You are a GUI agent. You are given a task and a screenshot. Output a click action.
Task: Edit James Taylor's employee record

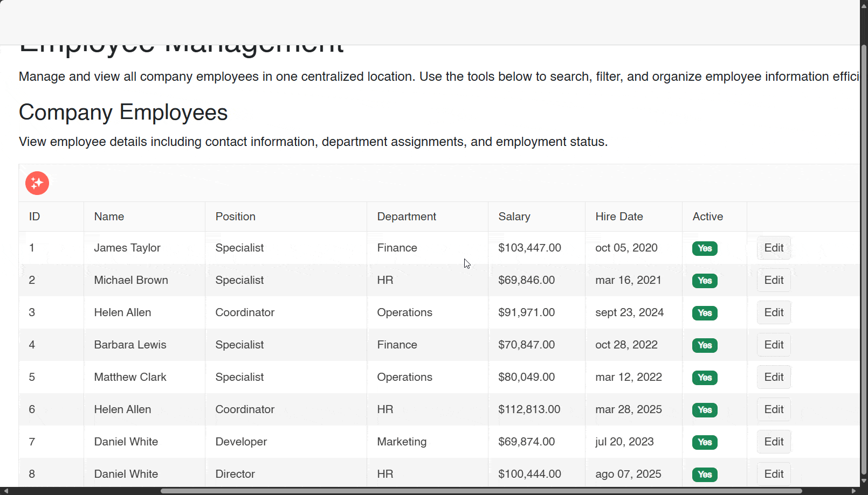[x=774, y=248]
